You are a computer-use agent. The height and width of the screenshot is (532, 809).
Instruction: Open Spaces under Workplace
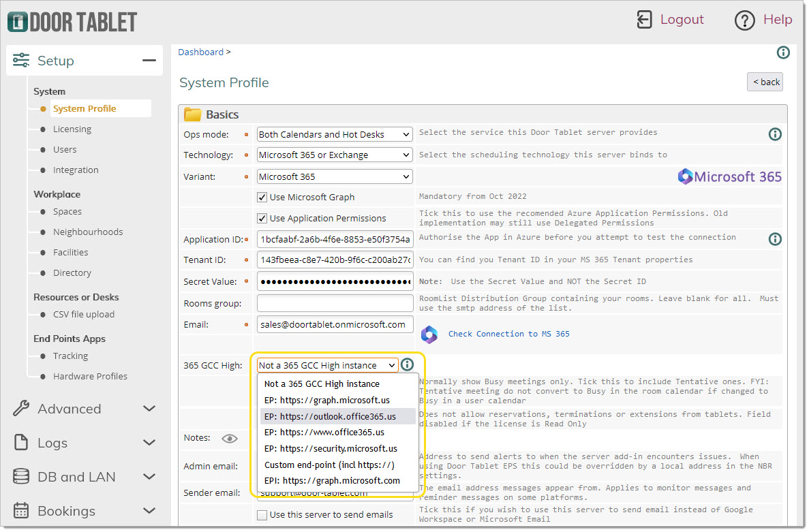click(67, 211)
